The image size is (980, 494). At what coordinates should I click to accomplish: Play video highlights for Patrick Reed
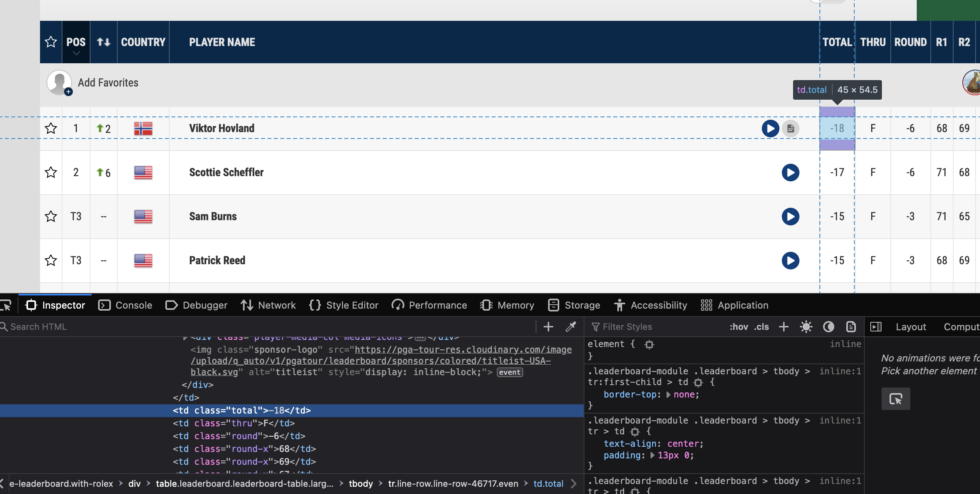(x=791, y=261)
